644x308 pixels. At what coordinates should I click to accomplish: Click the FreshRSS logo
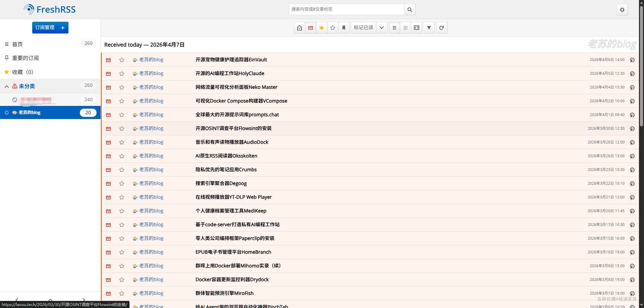pos(50,9)
